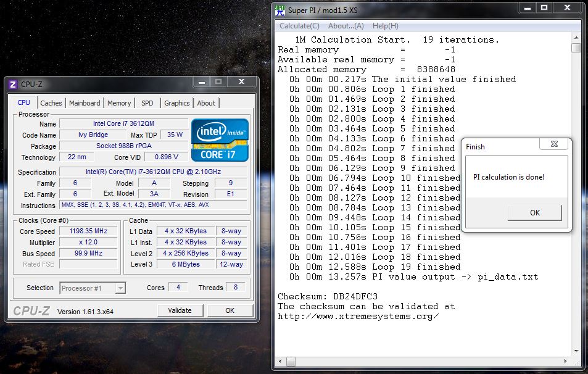Close the Super PI window
The width and height of the screenshot is (588, 374).
tap(567, 8)
